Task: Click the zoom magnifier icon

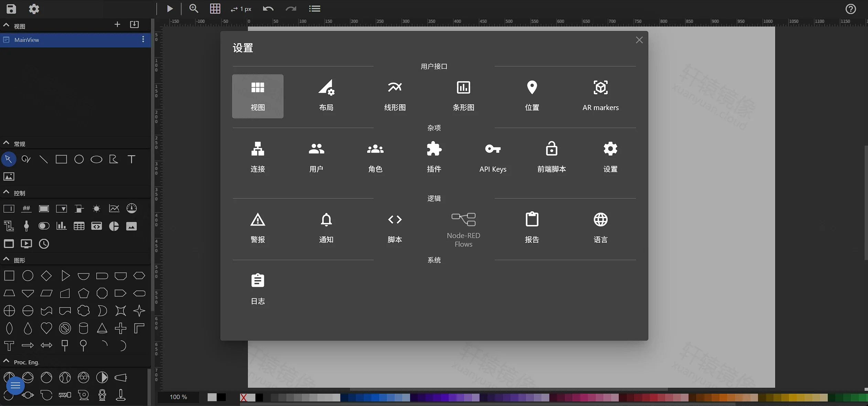Action: pyautogui.click(x=194, y=9)
